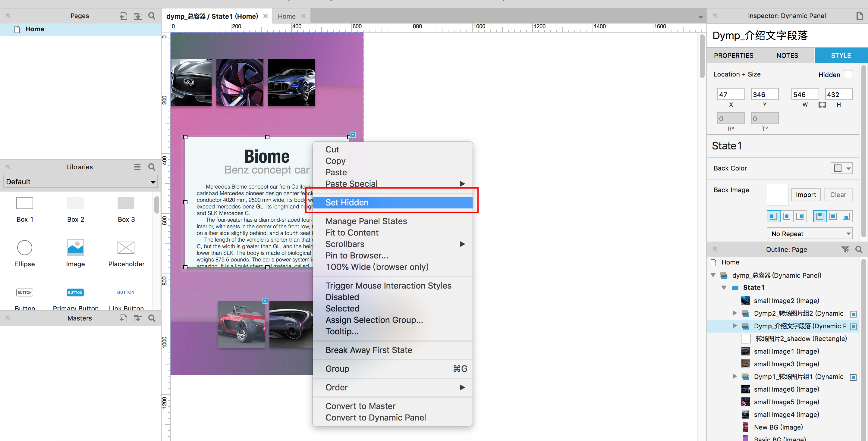Click Image widget in Libraries
The image size is (868, 441).
pos(75,248)
